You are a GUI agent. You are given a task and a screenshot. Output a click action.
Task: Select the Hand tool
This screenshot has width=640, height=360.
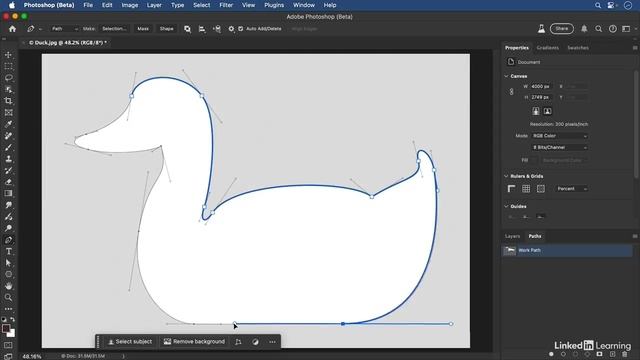(x=8, y=286)
